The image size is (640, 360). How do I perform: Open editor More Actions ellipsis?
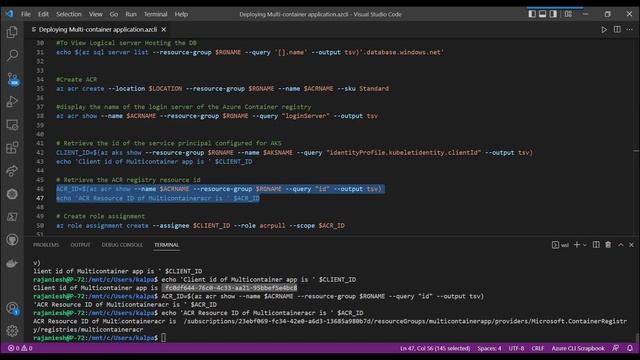(x=629, y=29)
